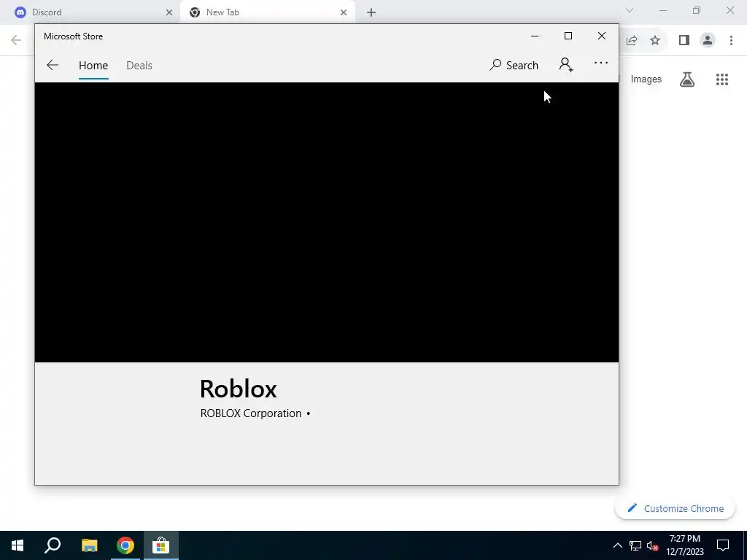Maximize the Microsoft Store window

568,36
